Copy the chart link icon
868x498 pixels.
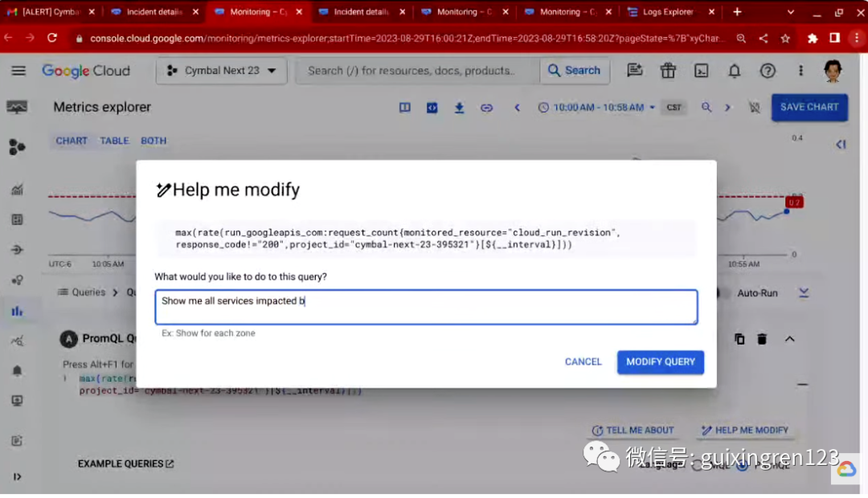pyautogui.click(x=486, y=108)
